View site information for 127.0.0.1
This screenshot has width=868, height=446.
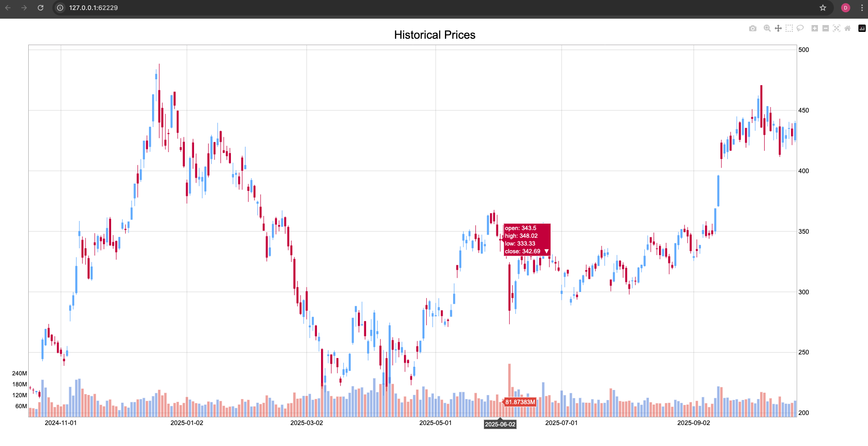60,8
